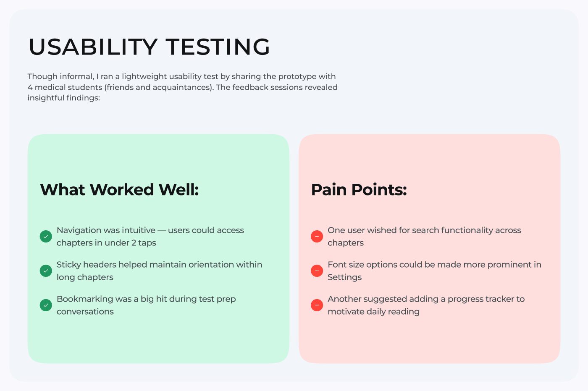Select the Font size options text
588x391 pixels.
pos(434,271)
